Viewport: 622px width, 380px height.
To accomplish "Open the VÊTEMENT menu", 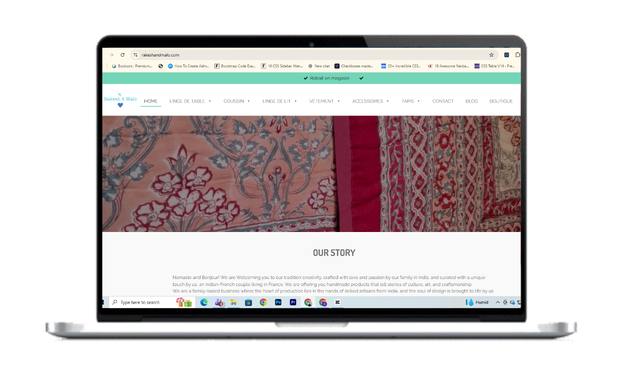I will pyautogui.click(x=321, y=101).
